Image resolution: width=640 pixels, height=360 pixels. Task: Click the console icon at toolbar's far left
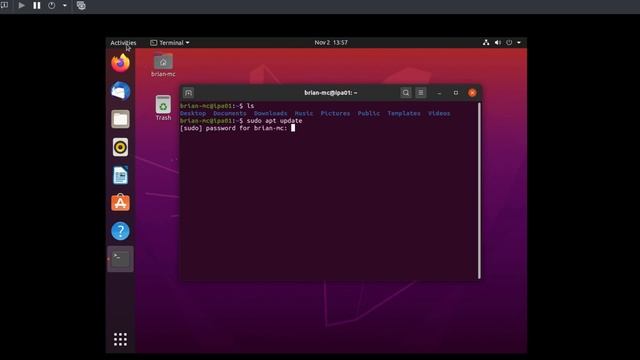pos(4,5)
